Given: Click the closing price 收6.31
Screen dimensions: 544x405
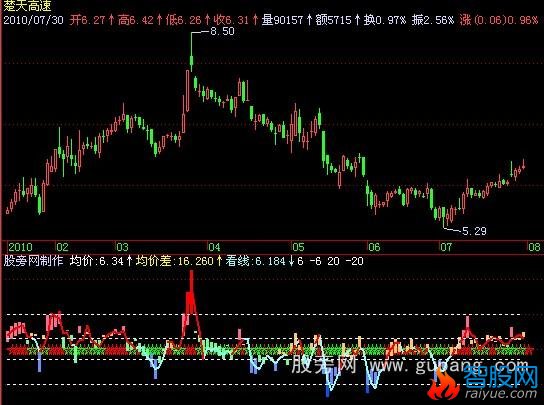Looking at the screenshot, I should pyautogui.click(x=231, y=20).
